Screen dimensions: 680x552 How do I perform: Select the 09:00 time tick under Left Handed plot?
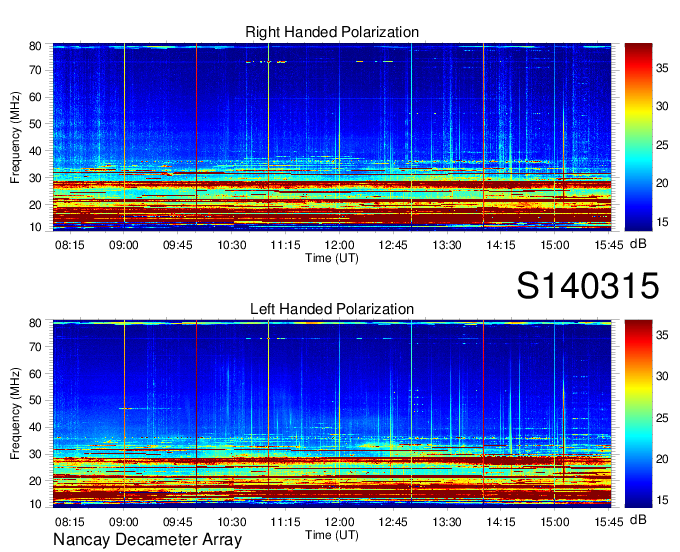[x=124, y=522]
